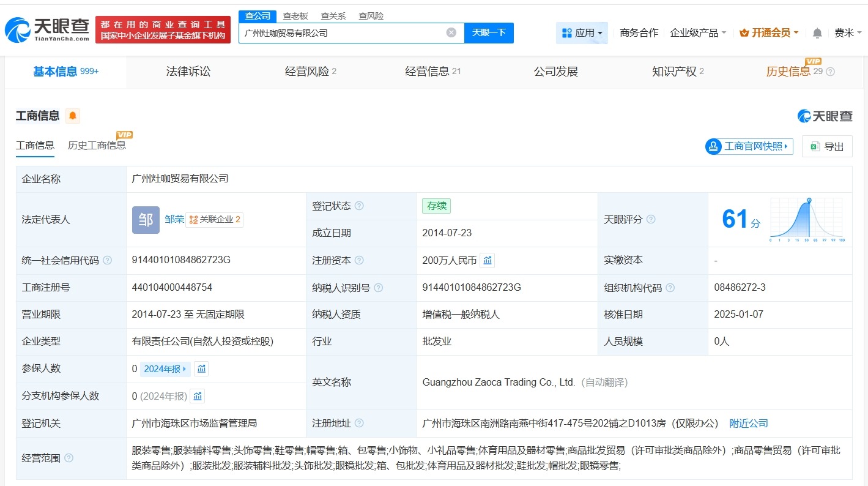Clear the search box using the ⓧ icon

point(451,32)
